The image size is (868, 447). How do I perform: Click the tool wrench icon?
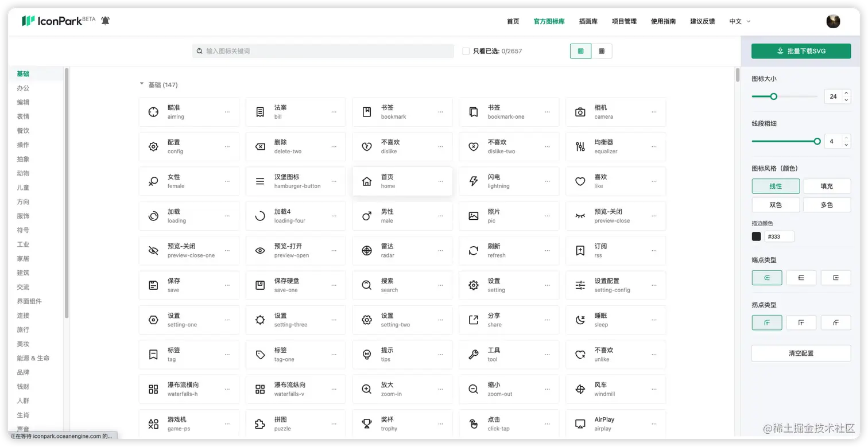[474, 355]
